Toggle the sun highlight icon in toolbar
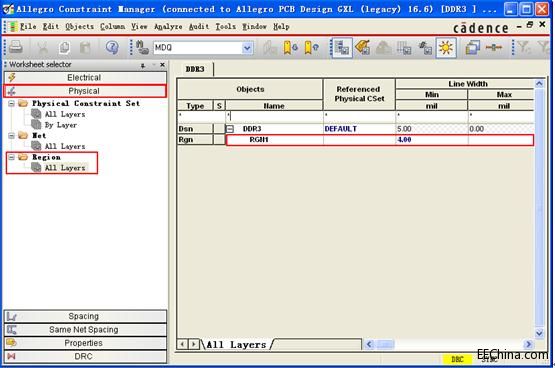 click(446, 47)
